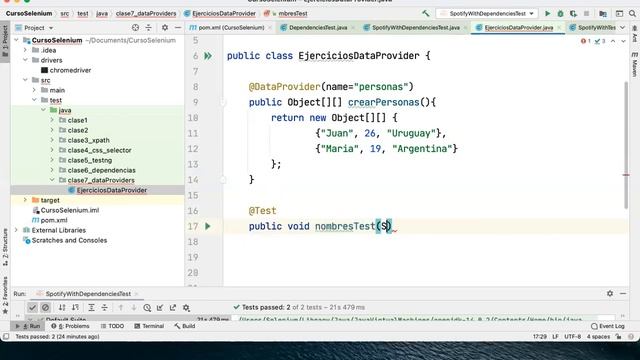Run nombresTest from gutter arrow
This screenshot has width=640, height=360.
tap(207, 226)
